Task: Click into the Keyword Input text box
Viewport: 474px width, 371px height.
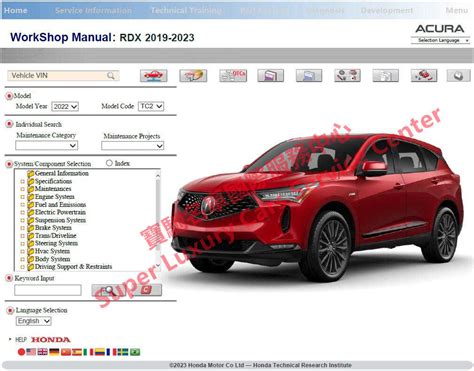Action: 48,290
